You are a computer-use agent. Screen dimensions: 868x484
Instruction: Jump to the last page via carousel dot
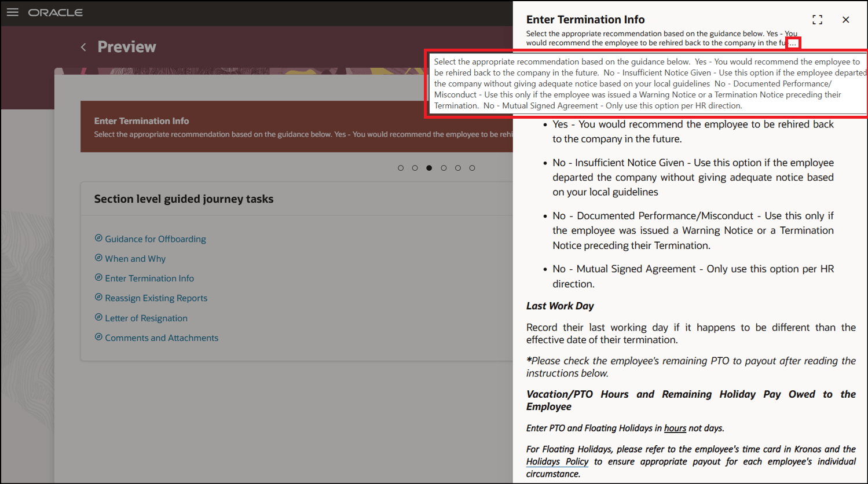tap(472, 167)
